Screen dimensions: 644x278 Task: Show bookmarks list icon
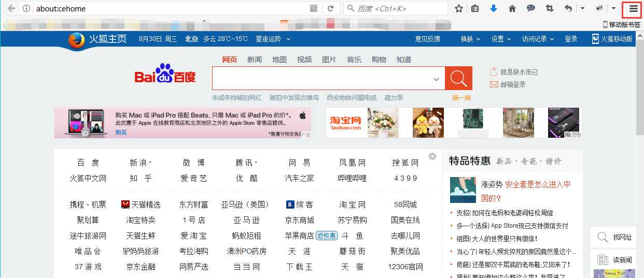coord(475,8)
